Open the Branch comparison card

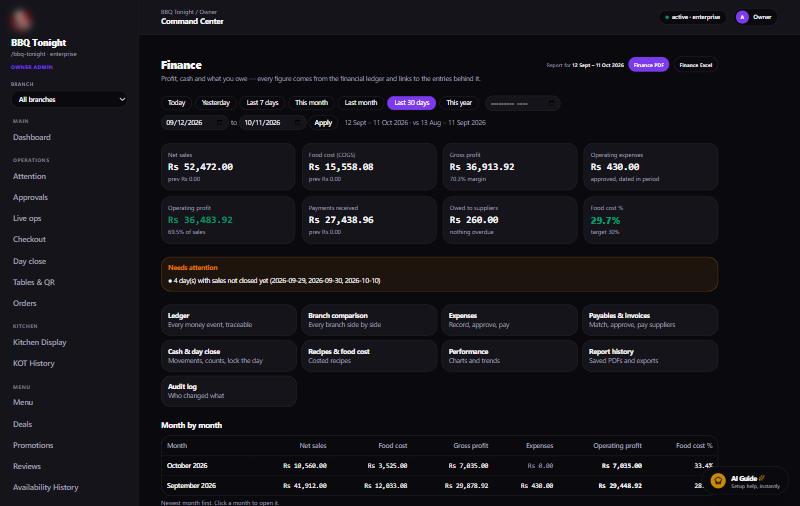(x=369, y=320)
